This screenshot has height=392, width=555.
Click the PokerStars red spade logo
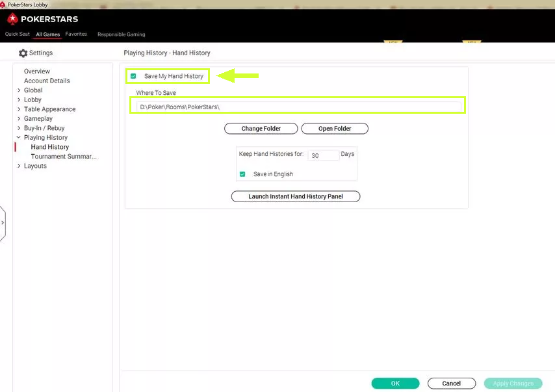pos(13,19)
